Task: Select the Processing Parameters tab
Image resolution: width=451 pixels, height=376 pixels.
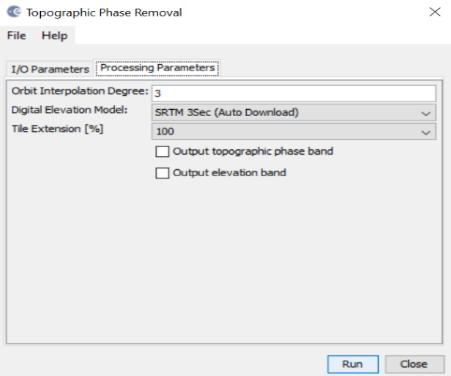Action: (x=157, y=68)
